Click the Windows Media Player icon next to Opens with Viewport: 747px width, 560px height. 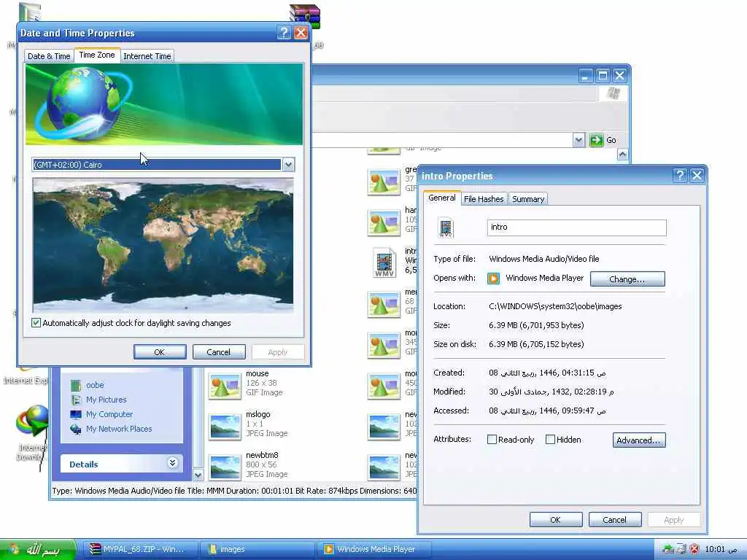(494, 278)
